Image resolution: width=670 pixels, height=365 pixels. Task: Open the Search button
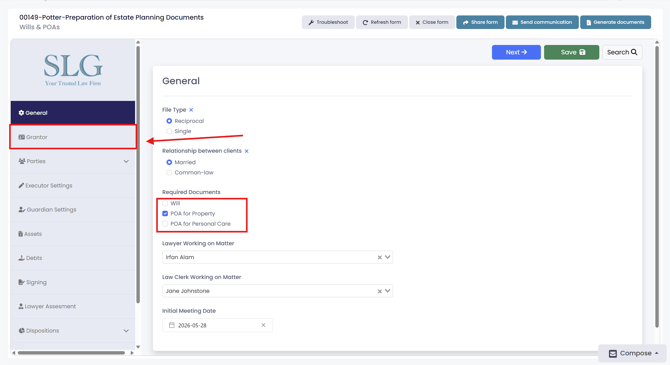(x=622, y=52)
